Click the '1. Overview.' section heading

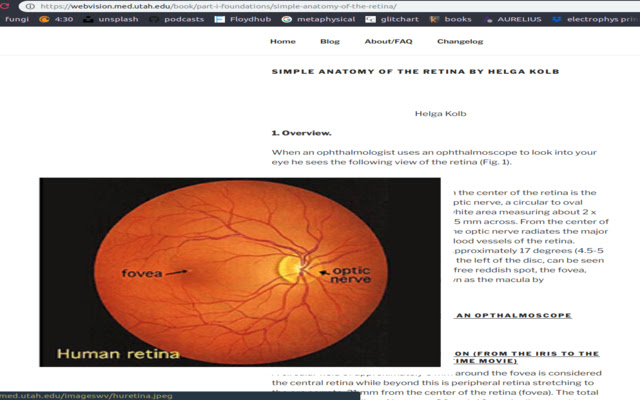tap(302, 133)
